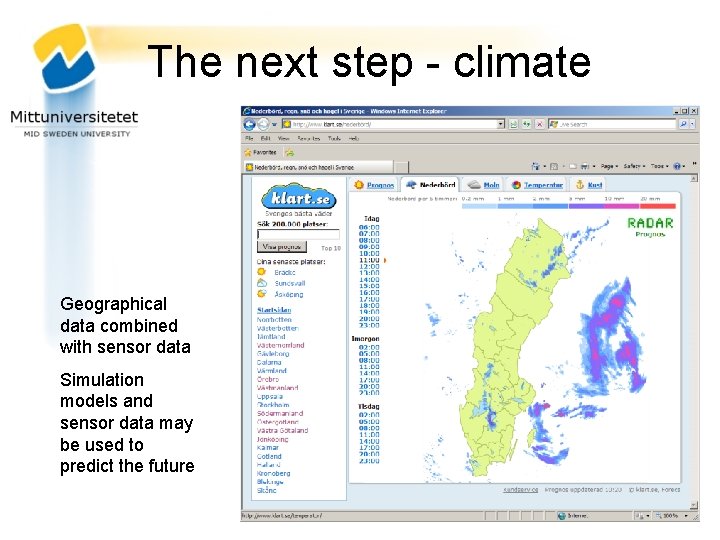Open the recent pages dropdown beside Forward
Image resolution: width=720 pixels, height=540 pixels.
click(x=274, y=124)
